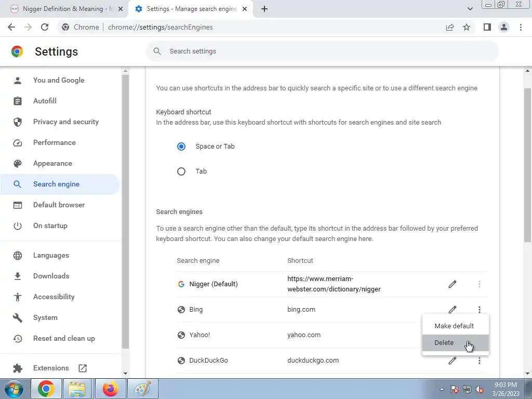Open Downloads settings
The image size is (532, 399).
[51, 276]
